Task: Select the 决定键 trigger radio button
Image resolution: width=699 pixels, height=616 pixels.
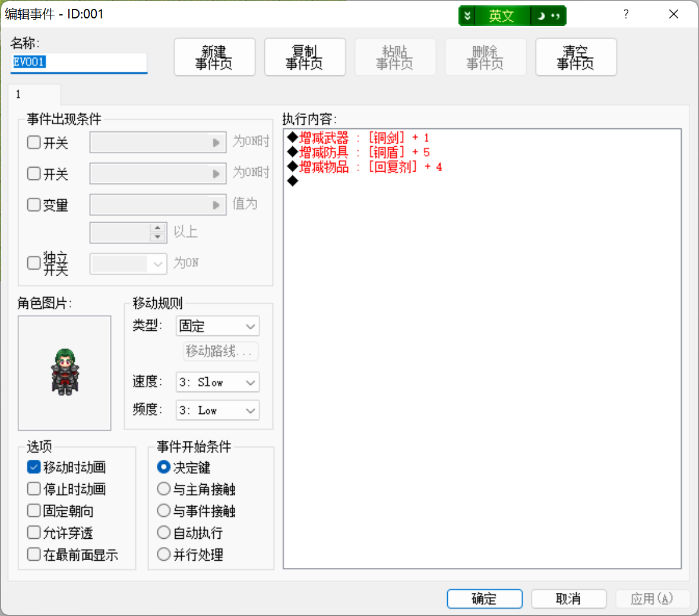Action: point(163,467)
